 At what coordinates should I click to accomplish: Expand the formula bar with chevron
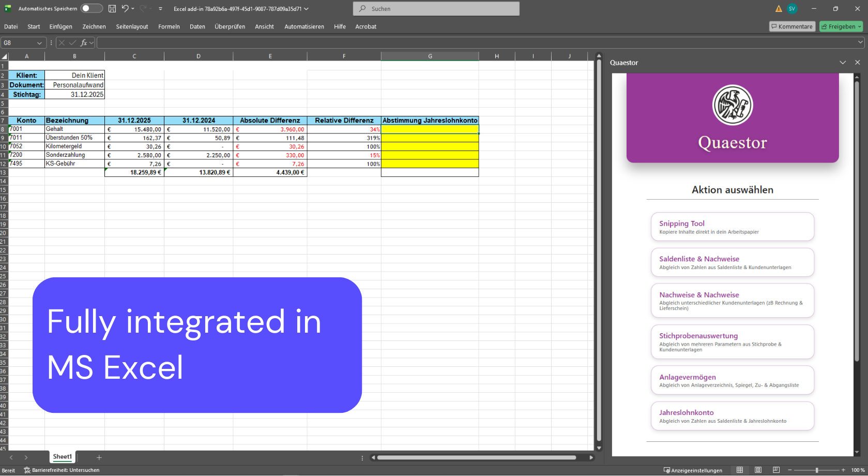860,43
